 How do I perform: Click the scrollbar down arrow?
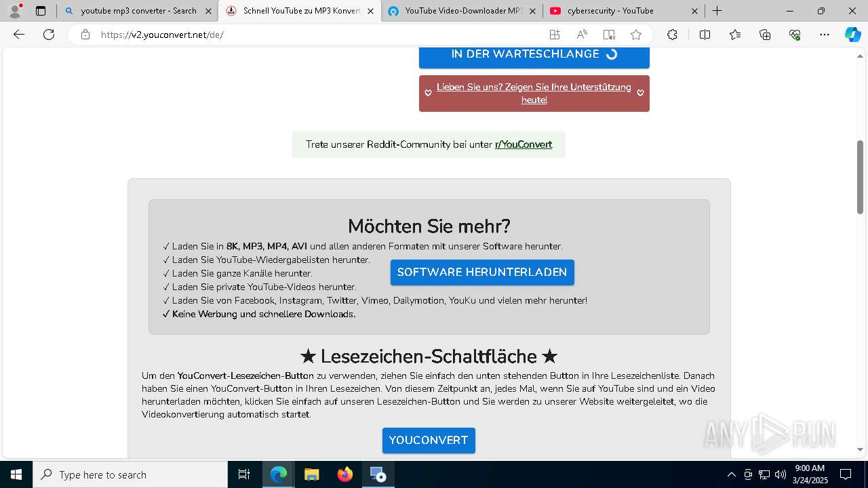pyautogui.click(x=860, y=449)
